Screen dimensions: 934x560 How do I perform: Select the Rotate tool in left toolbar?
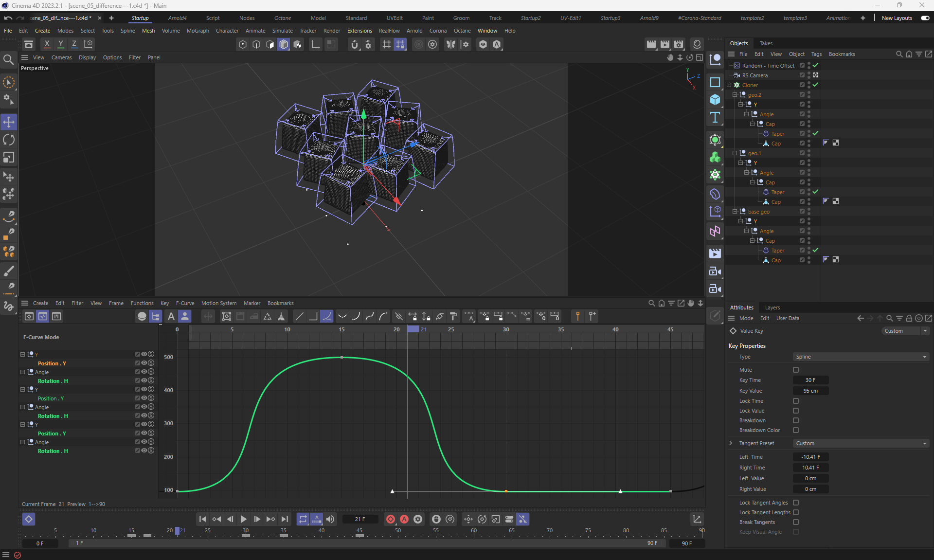coord(9,140)
